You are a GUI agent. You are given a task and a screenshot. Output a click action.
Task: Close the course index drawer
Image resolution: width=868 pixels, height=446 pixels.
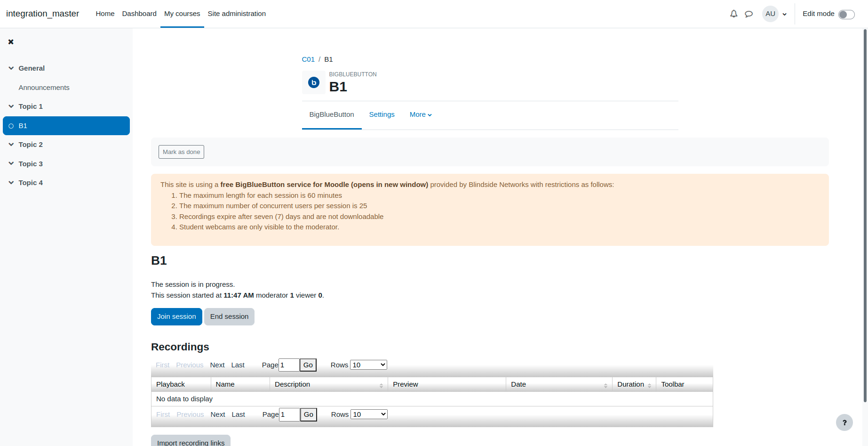click(x=11, y=42)
